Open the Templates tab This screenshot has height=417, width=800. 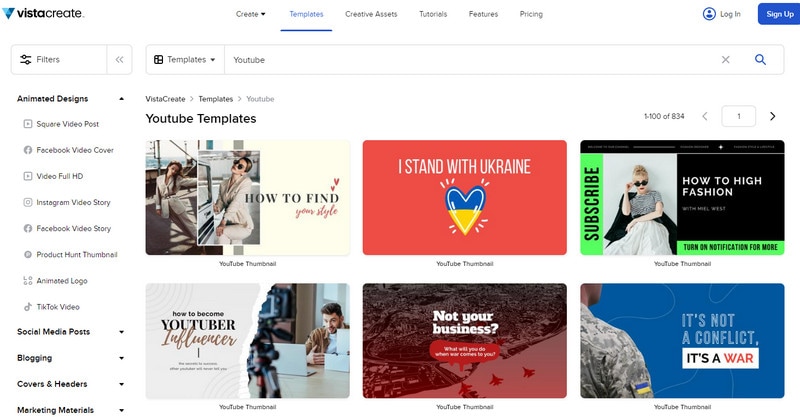[x=306, y=14]
